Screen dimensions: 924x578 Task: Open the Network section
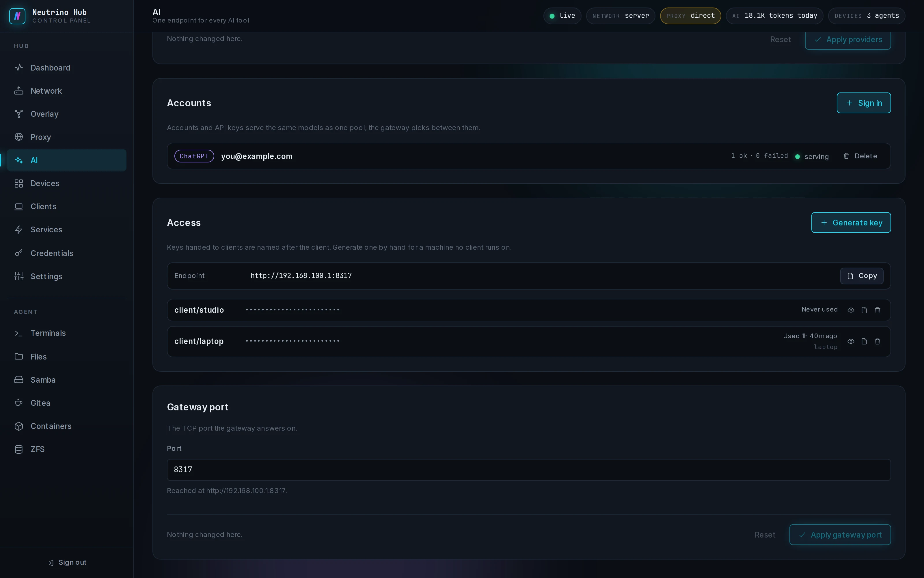(x=66, y=91)
